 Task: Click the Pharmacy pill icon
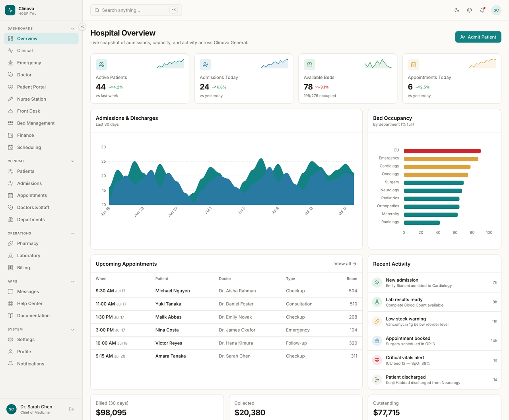point(11,243)
